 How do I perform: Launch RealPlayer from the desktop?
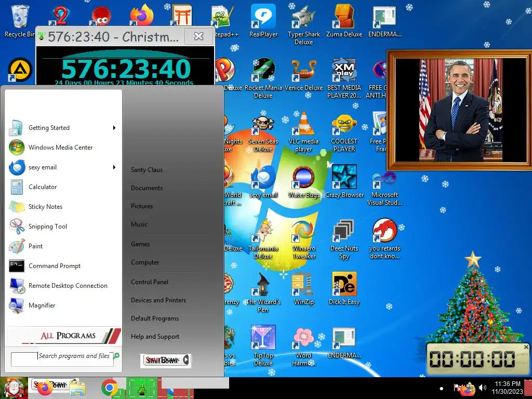[x=263, y=21]
